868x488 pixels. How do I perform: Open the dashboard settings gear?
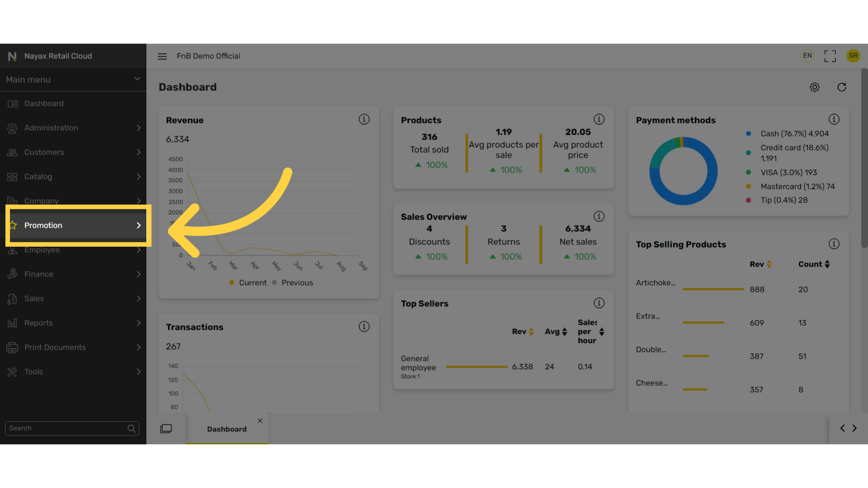815,87
